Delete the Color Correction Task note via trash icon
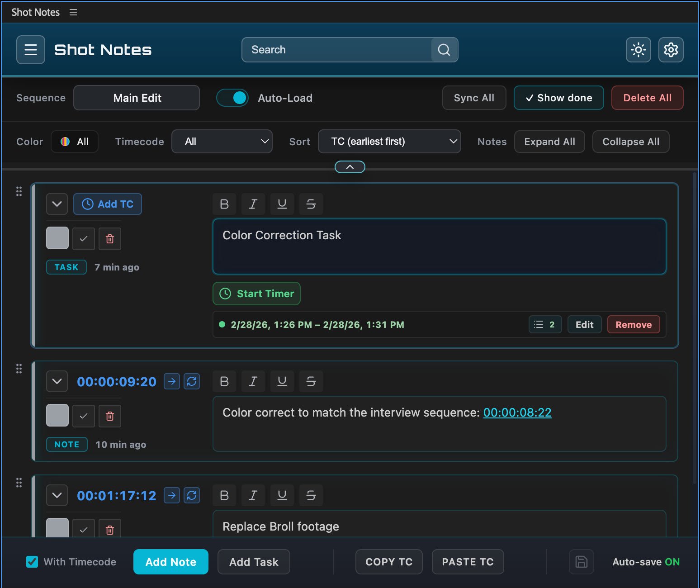This screenshot has width=700, height=588. [110, 239]
